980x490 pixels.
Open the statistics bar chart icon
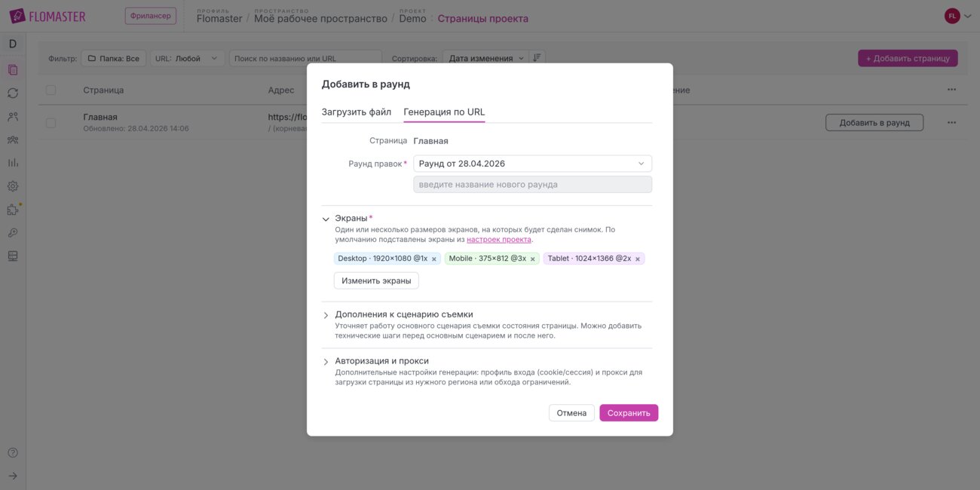13,163
